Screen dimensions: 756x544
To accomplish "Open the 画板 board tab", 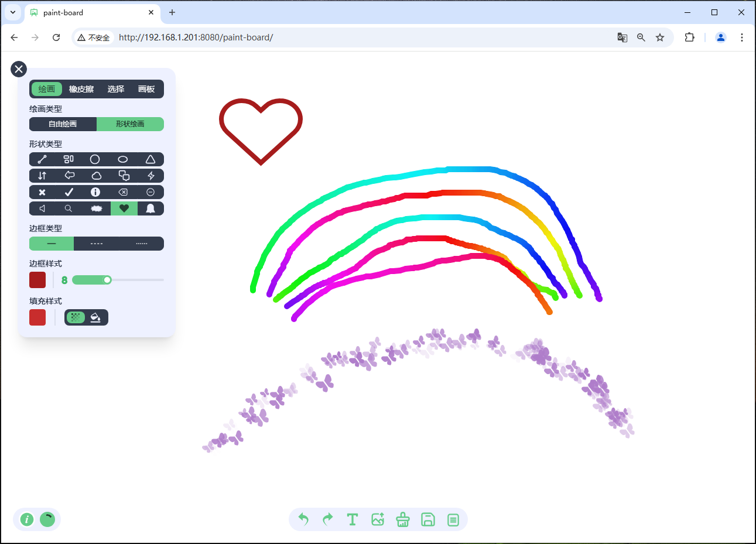I will click(x=146, y=89).
